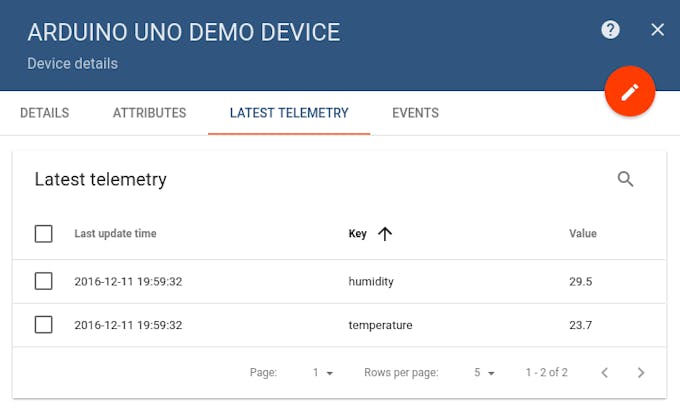The width and height of the screenshot is (680, 419).
Task: Click the telemetry search magnifier icon
Action: (x=625, y=180)
